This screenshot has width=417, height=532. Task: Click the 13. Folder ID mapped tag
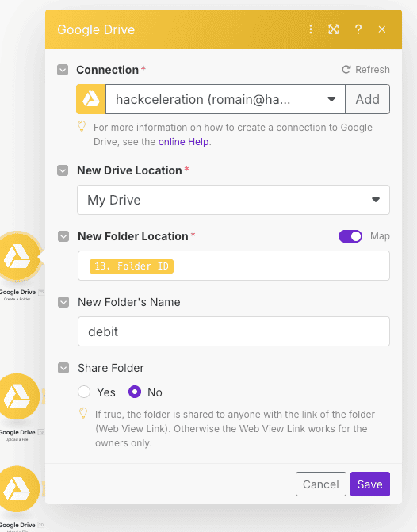pyautogui.click(x=132, y=266)
